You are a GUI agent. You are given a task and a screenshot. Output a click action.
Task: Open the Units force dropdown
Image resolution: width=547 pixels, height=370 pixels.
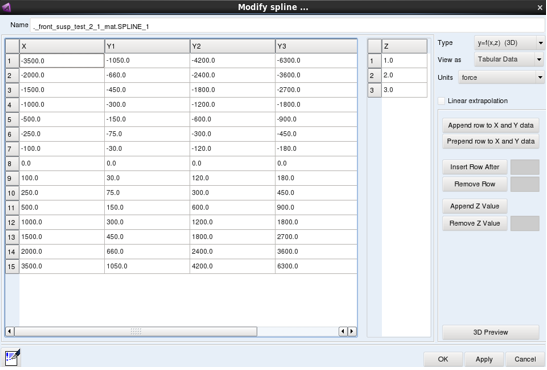[501, 77]
